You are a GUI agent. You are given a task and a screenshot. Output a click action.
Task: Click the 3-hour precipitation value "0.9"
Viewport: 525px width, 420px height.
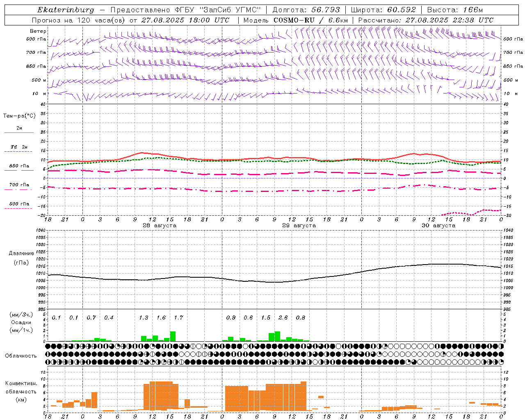231,317
